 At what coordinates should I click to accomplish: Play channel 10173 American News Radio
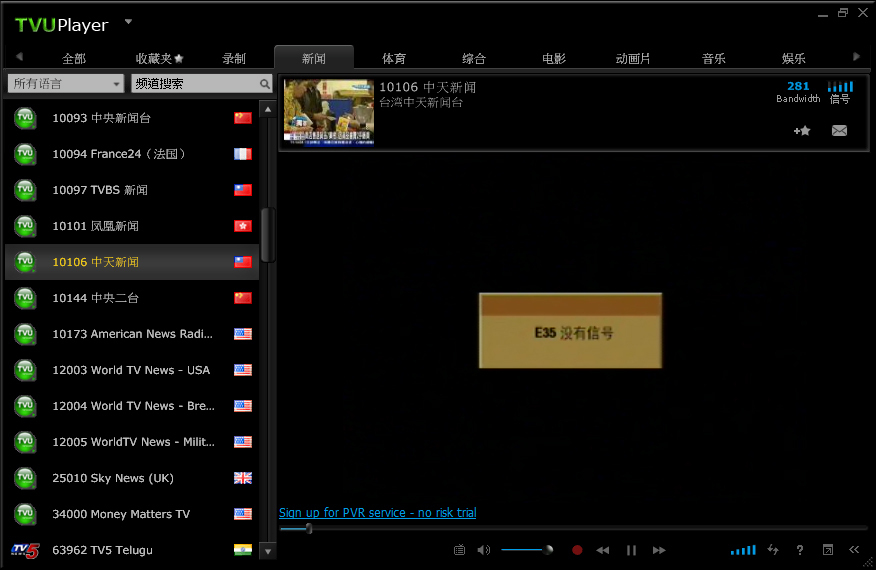tap(132, 334)
